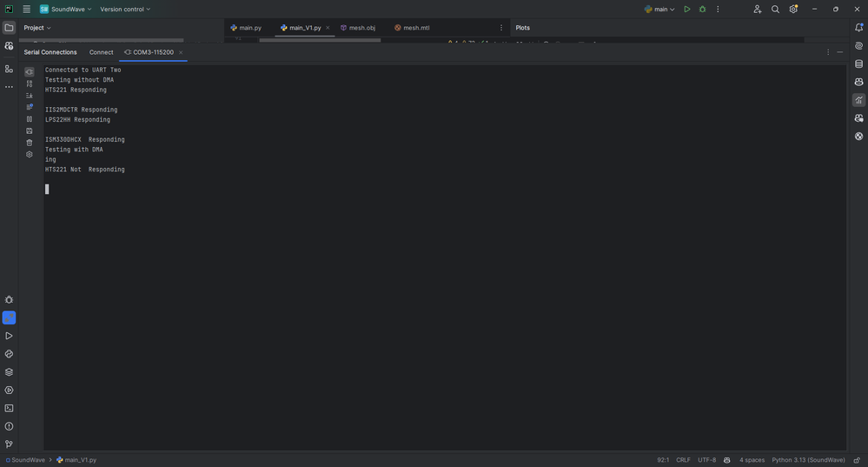The image size is (868, 467).
Task: Open More tool windows ellipsis in left sidebar
Action: click(9, 87)
